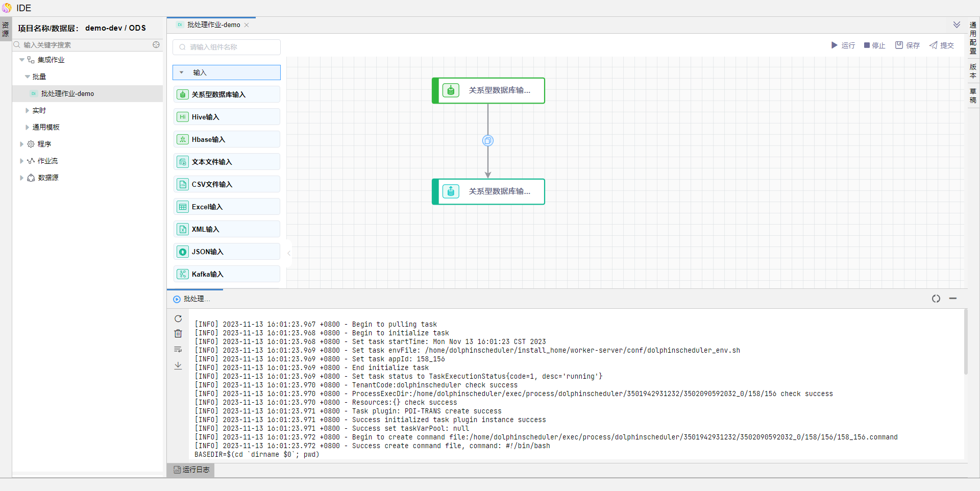Refresh the run log output

coord(178,318)
